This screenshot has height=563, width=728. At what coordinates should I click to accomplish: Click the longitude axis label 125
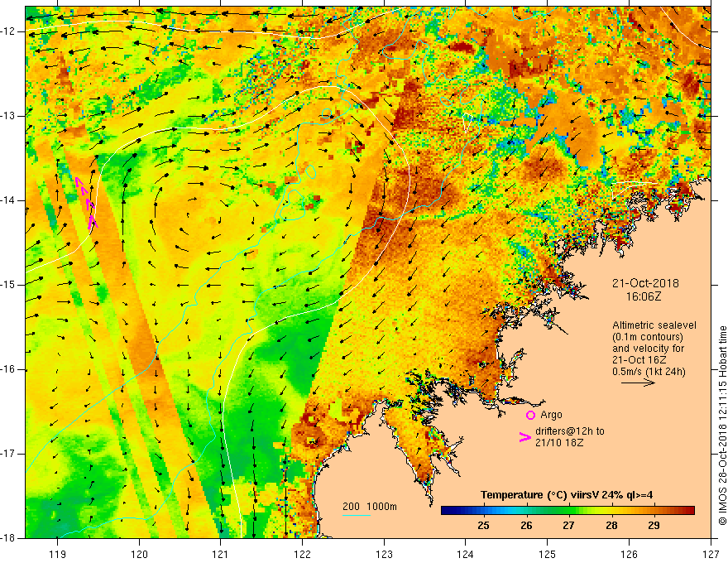[x=548, y=554]
